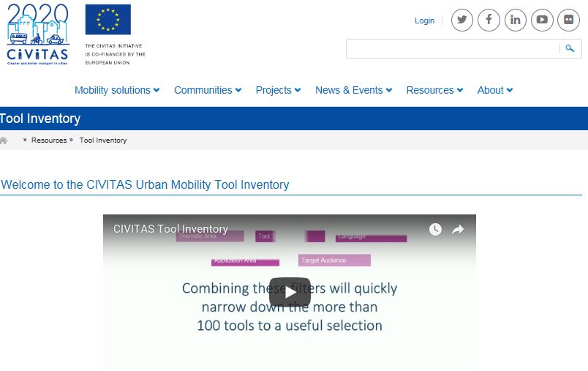Play the CIVITAS Tool Inventory video
The width and height of the screenshot is (588, 371).
290,292
